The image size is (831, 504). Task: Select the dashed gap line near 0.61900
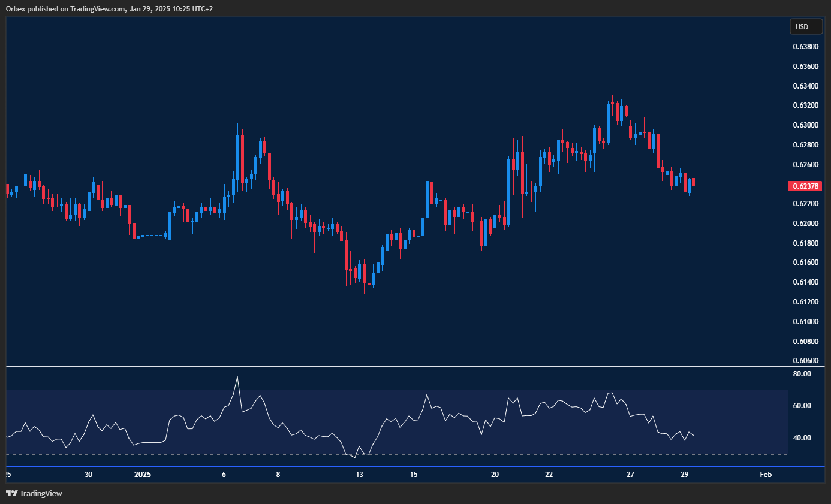point(153,236)
